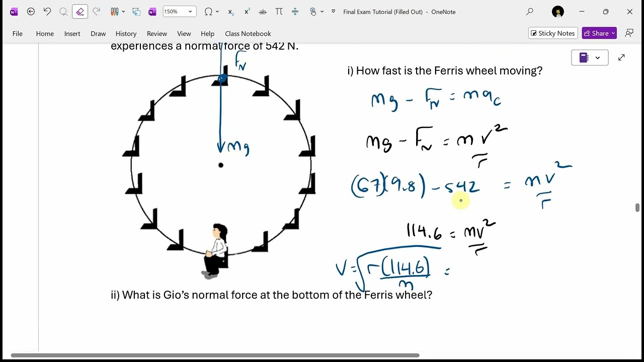The height and width of the screenshot is (362, 644).
Task: Click the Redo arrow
Action: pyautogui.click(x=97, y=12)
